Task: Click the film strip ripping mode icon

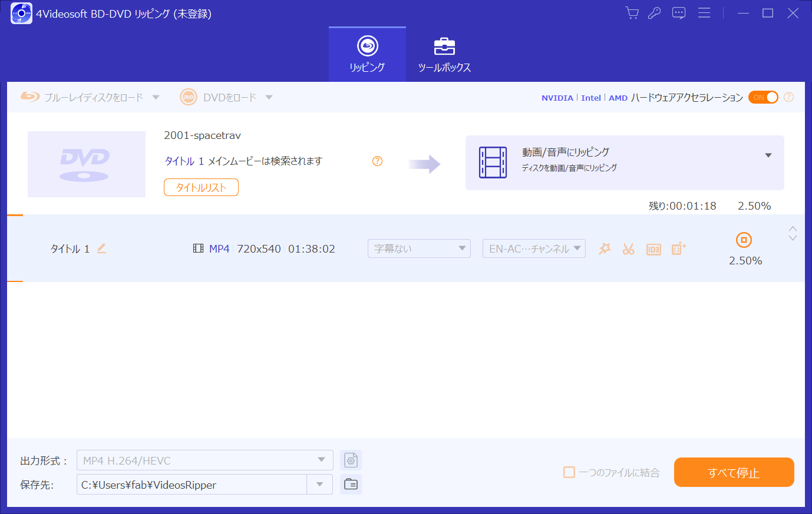Action: [493, 163]
